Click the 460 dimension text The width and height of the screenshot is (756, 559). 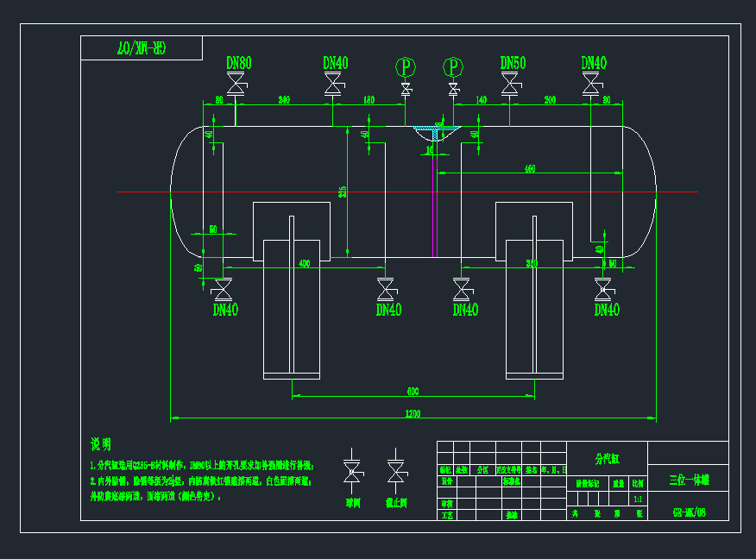point(530,169)
